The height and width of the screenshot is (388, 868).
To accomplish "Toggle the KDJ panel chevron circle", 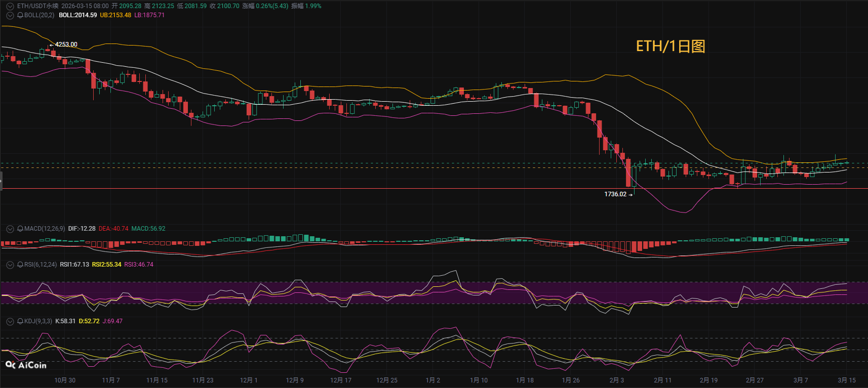I will tap(10, 321).
